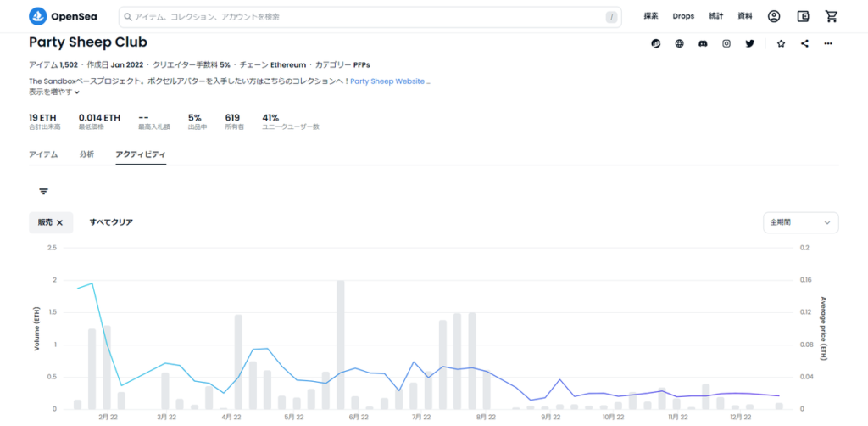Viewport: 868px width, 426px height.
Task: Open the collection website globe icon
Action: 679,43
